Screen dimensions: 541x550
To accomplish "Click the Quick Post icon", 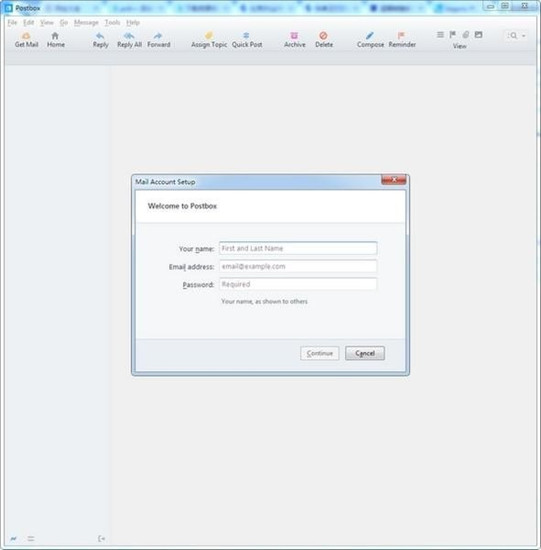I will pos(246,35).
